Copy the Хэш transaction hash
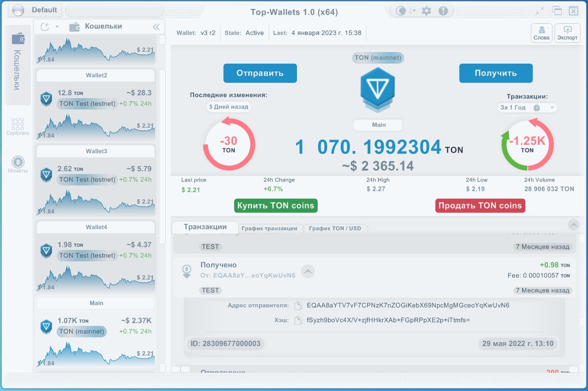This screenshot has width=588, height=391. [298, 320]
